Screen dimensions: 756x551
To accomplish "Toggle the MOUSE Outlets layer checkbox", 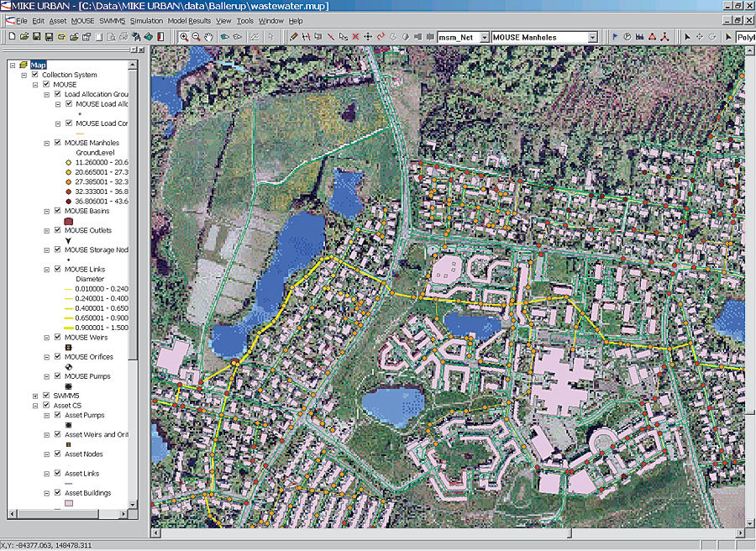I will click(58, 230).
